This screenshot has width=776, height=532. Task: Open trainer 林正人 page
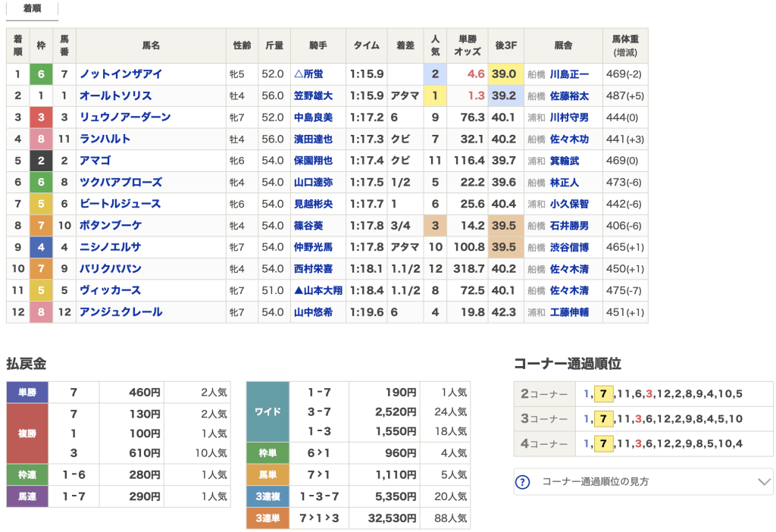click(x=564, y=182)
